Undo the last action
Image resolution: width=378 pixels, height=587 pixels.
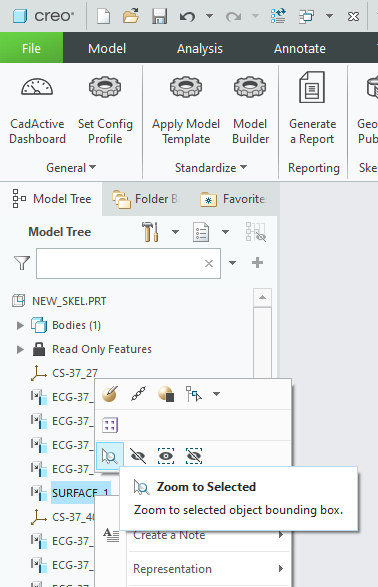(187, 16)
